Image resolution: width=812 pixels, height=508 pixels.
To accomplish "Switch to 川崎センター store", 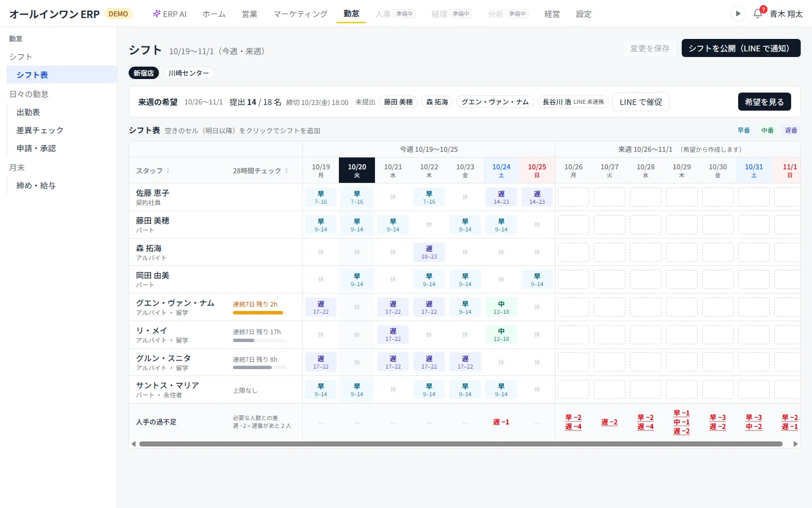I will point(189,73).
